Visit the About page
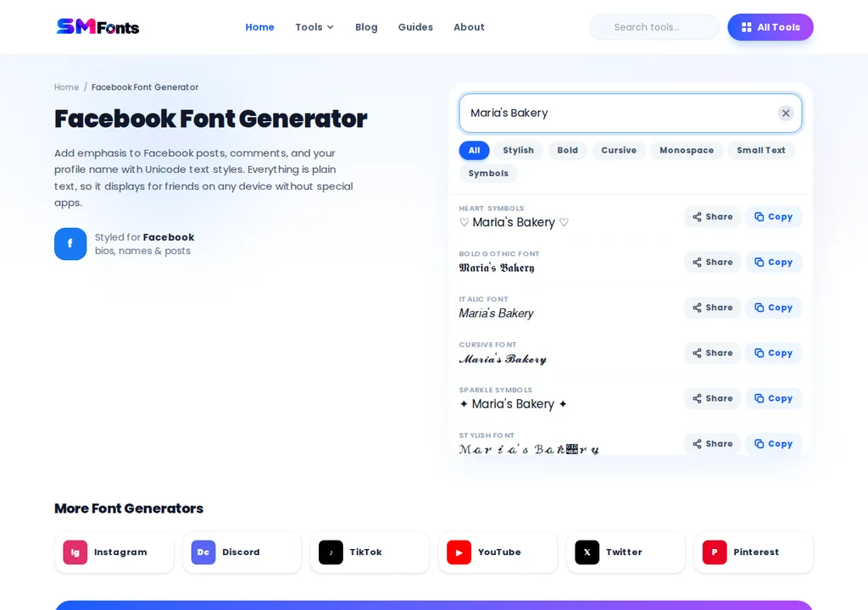868x610 pixels. point(469,27)
